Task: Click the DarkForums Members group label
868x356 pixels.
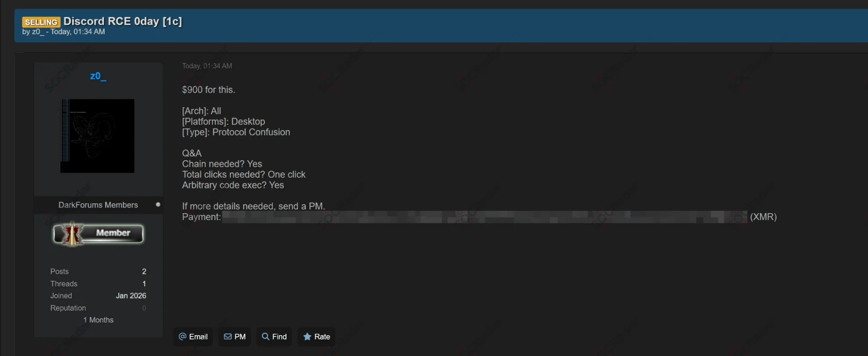Action: tap(98, 205)
